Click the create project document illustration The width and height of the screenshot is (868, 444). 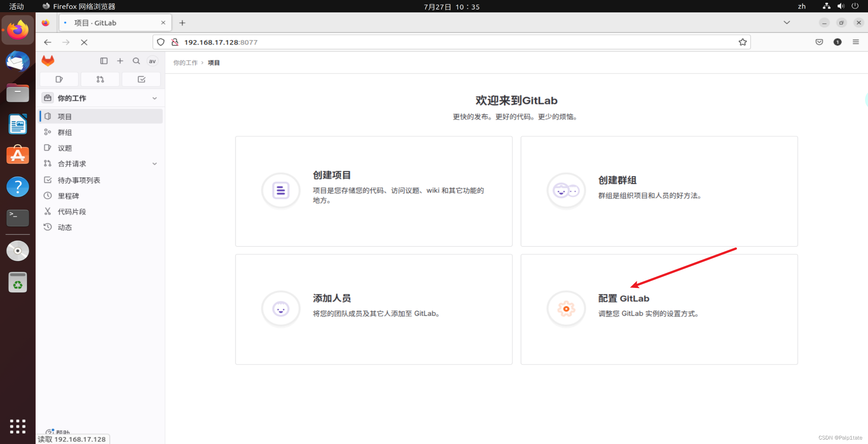[281, 191]
